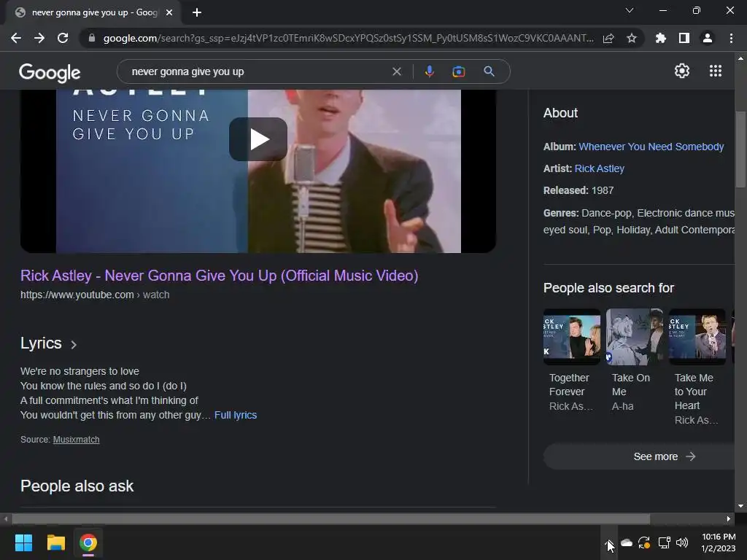Go back to the previous page
747x560 pixels.
pyautogui.click(x=16, y=38)
